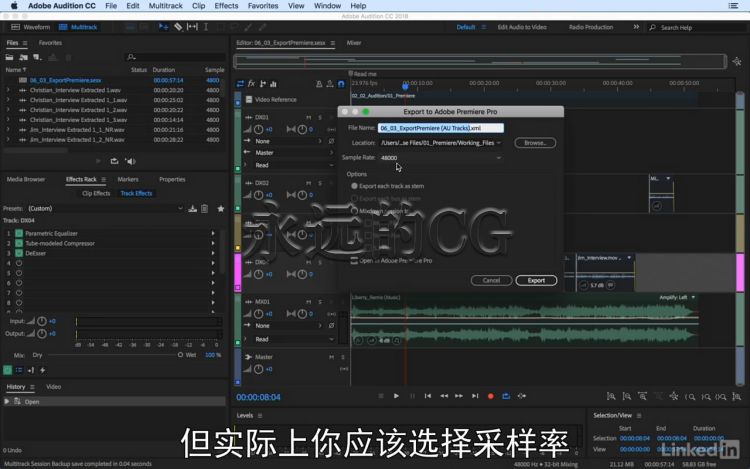Expand Christian_Interview Extracted 1.wav file row
750x469 pixels.
8,90
